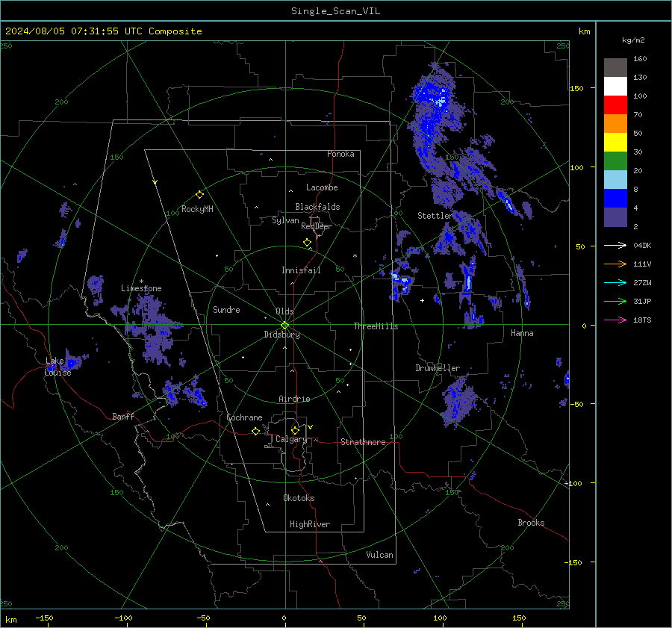Click the RockyMH label

pos(197,209)
